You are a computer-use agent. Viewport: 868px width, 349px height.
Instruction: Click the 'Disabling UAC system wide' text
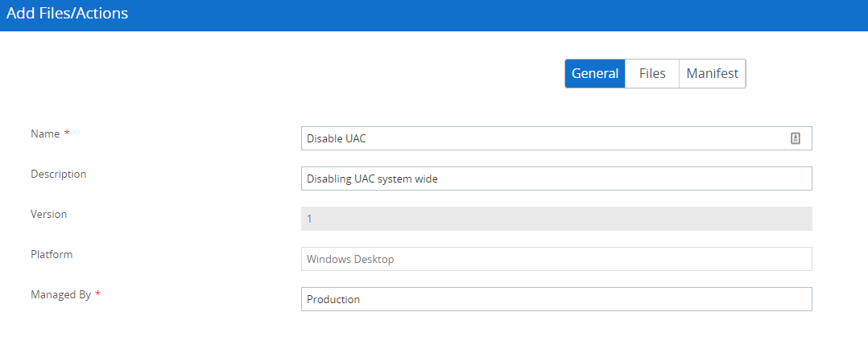(x=372, y=179)
